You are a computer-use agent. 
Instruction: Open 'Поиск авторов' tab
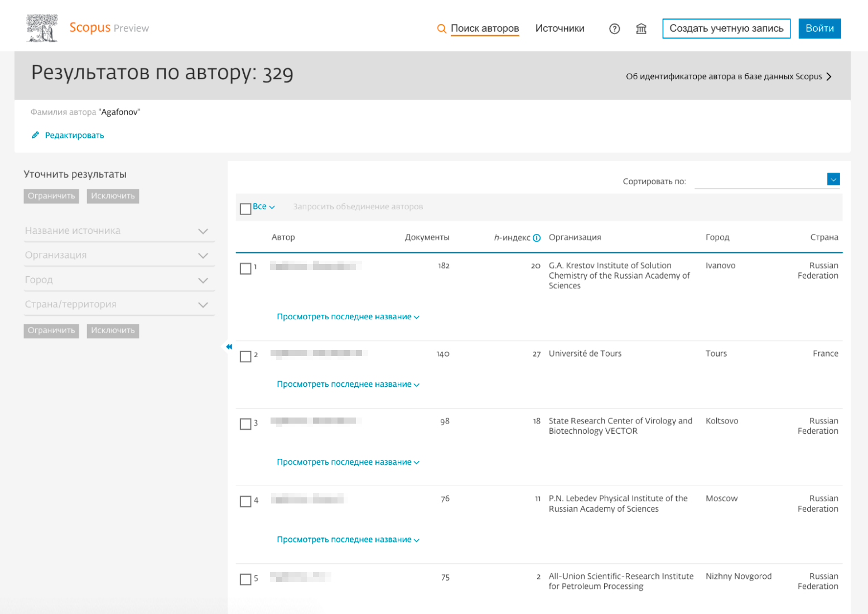(x=485, y=28)
